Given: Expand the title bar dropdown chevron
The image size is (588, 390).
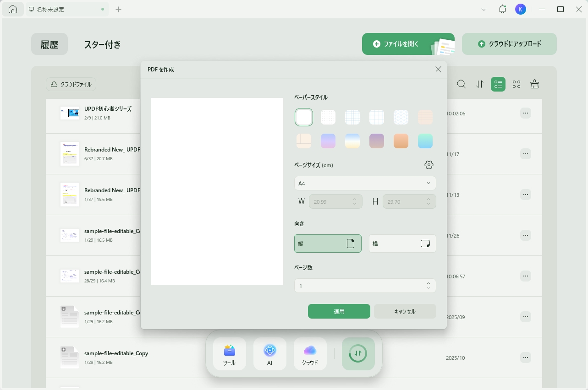Looking at the screenshot, I should (484, 9).
